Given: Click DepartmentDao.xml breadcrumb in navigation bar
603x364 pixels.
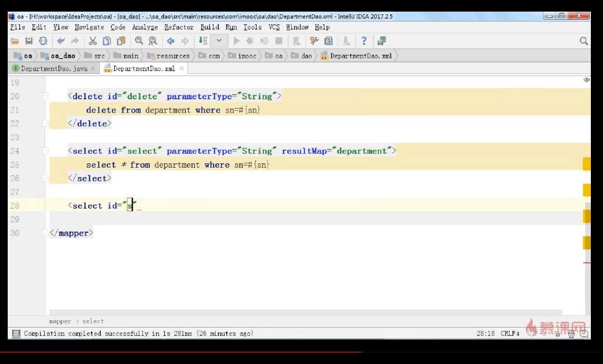Looking at the screenshot, I should [356, 56].
